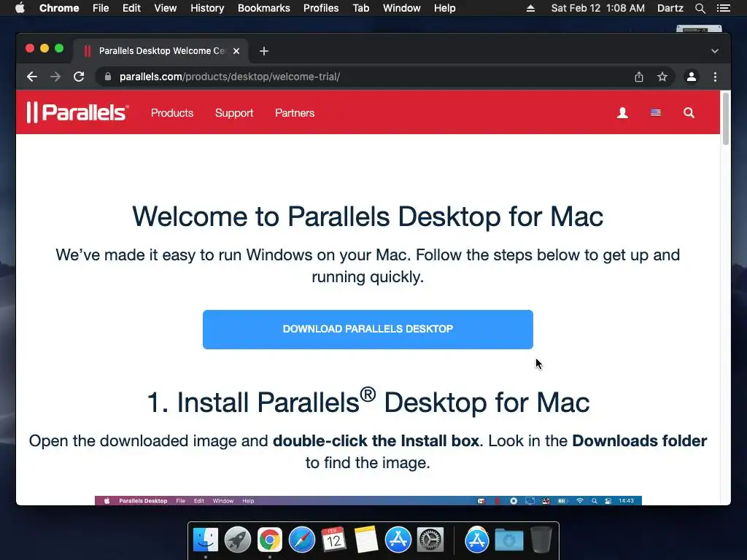Open the Trash in the Dock
Viewport: 747px width, 560px height.
click(541, 540)
